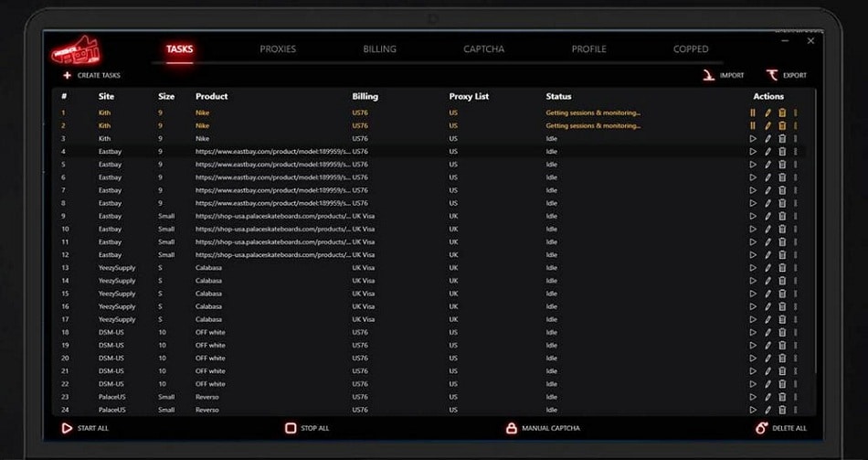Start task 3 Kith with play icon
The image size is (868, 460).
752,139
